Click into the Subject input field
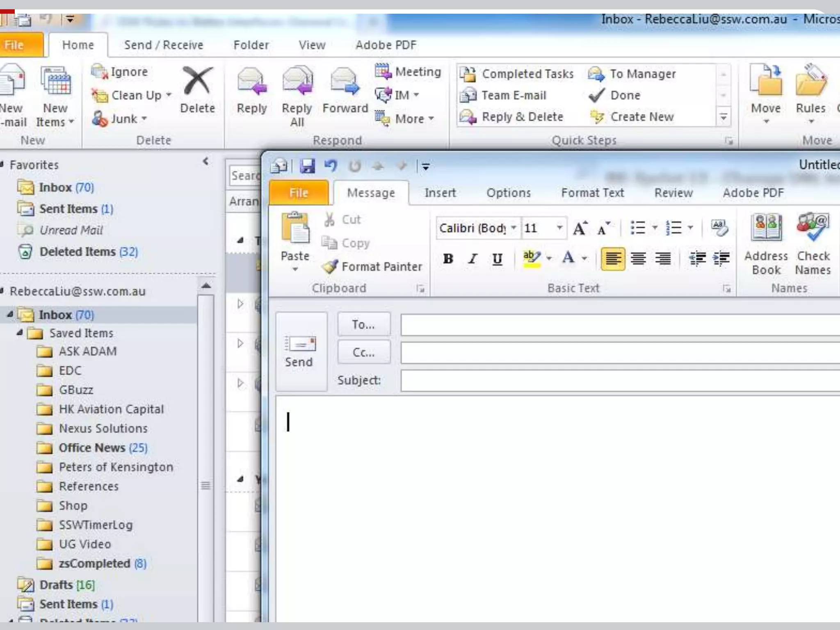The height and width of the screenshot is (630, 840). pyautogui.click(x=615, y=381)
